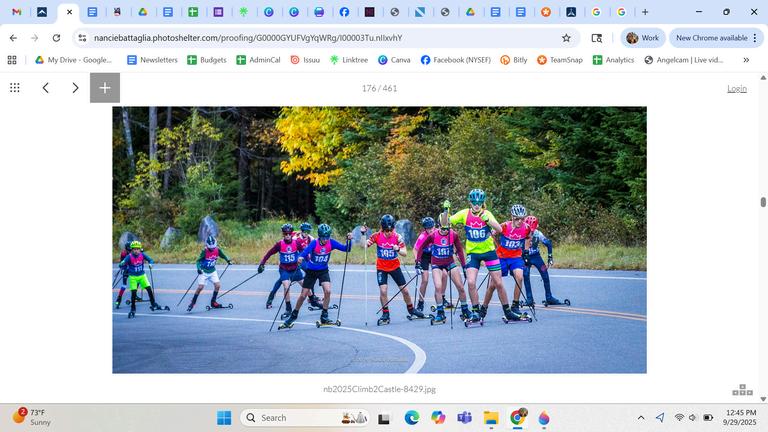The height and width of the screenshot is (432, 768).
Task: Open Copilot from the taskbar
Action: [438, 418]
